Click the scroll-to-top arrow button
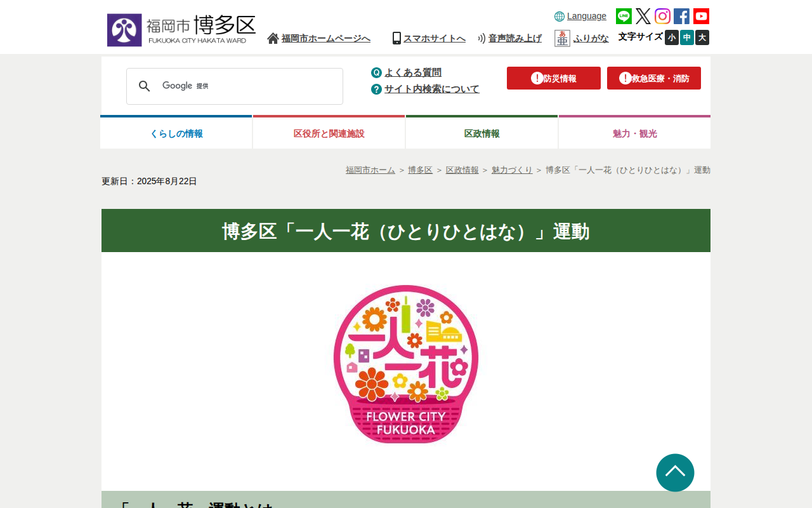 [675, 472]
